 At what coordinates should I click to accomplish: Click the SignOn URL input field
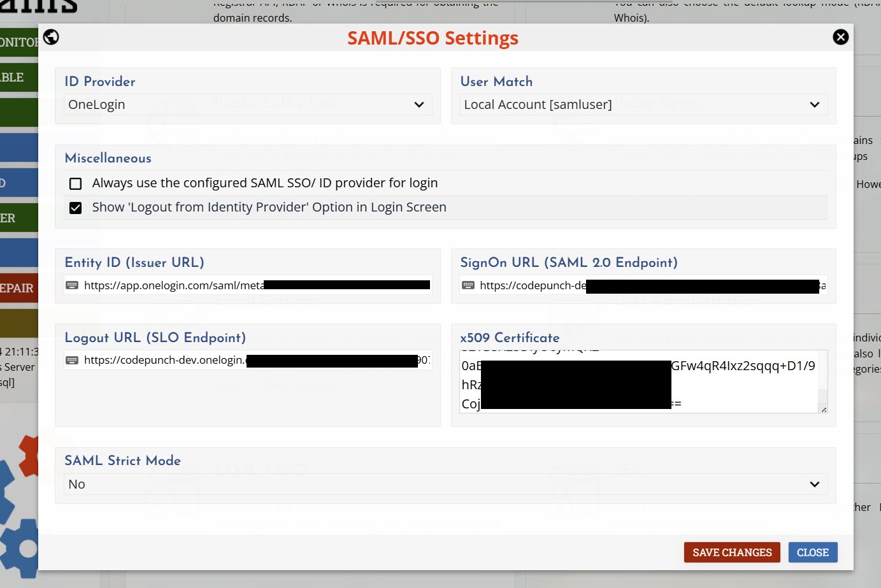point(643,285)
